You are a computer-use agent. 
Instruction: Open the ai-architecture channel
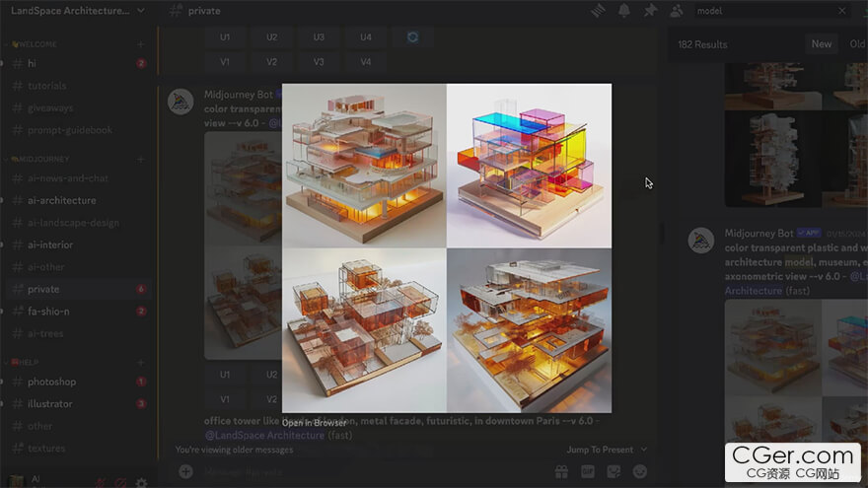pyautogui.click(x=79, y=200)
